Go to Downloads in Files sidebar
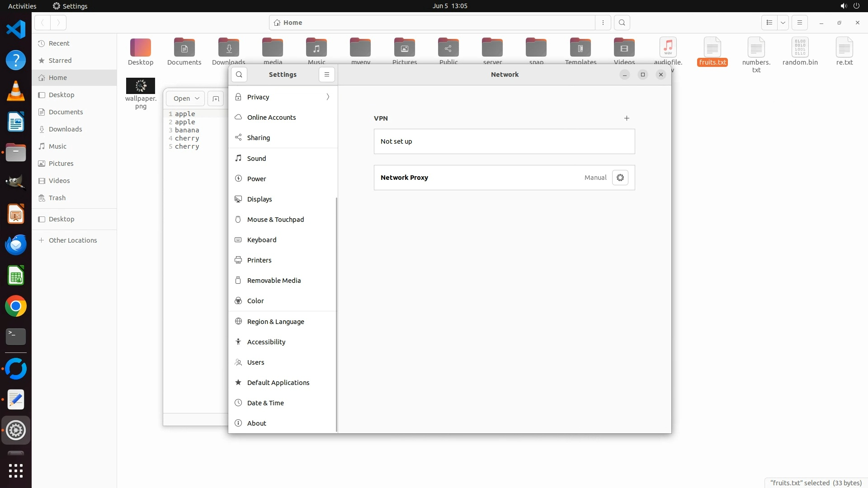 [65, 129]
